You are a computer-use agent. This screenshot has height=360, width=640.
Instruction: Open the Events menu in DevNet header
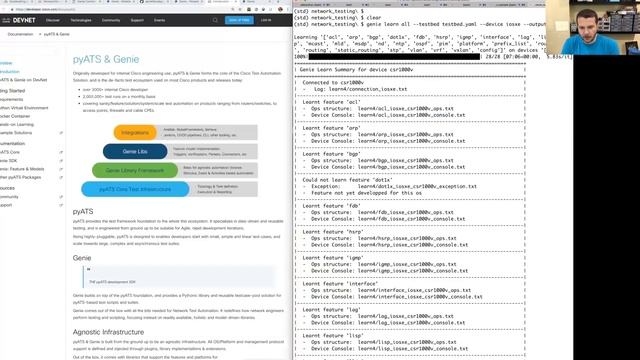pyautogui.click(x=160, y=20)
